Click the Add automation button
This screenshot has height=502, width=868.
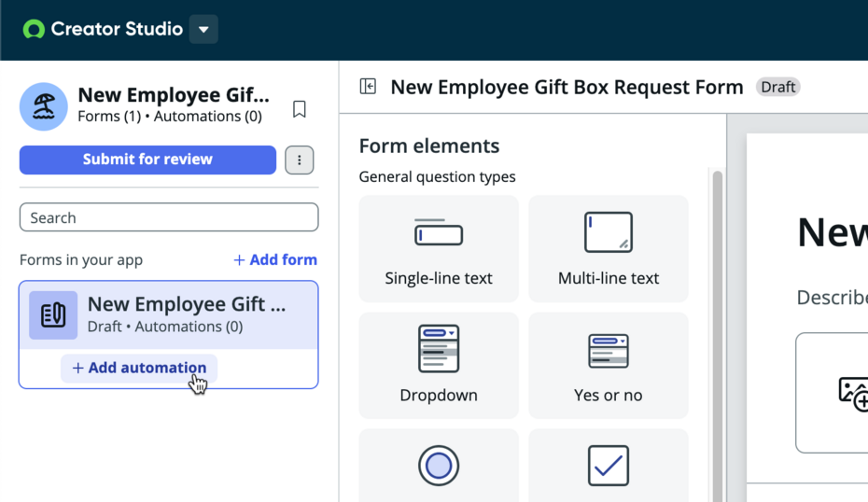[x=139, y=368]
